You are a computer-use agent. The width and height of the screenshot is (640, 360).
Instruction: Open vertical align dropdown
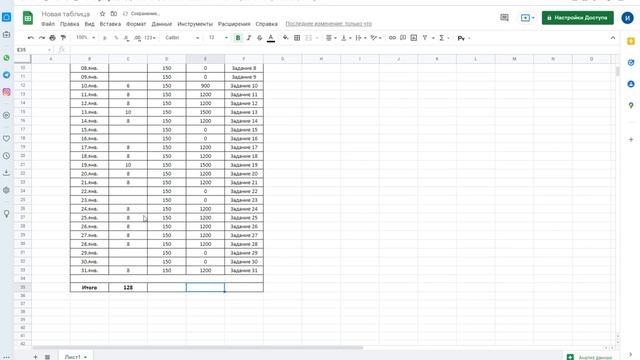click(346, 38)
